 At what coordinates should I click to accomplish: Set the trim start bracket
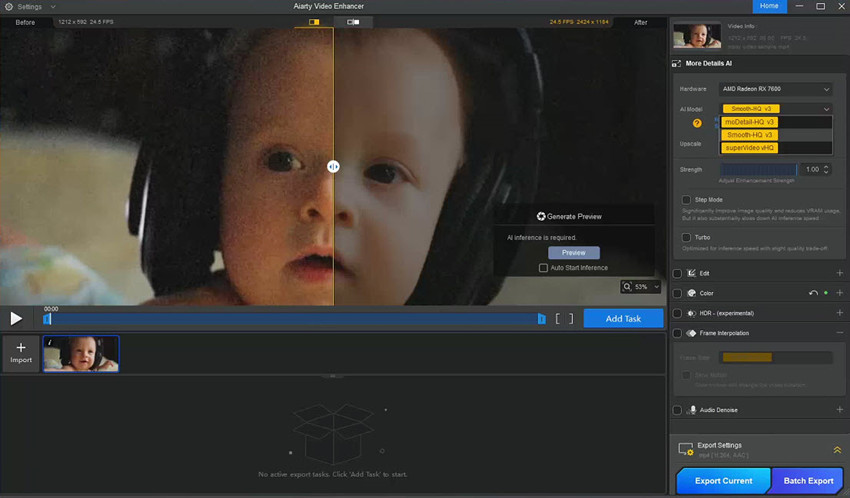pyautogui.click(x=558, y=319)
